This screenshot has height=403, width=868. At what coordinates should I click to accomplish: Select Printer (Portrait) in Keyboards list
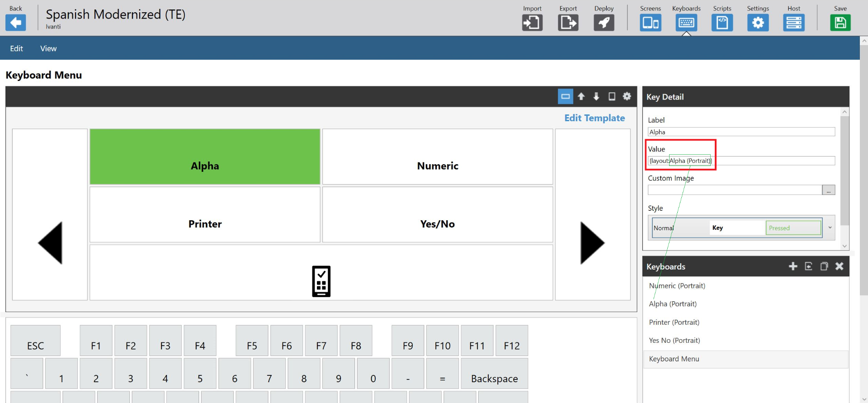coord(674,322)
